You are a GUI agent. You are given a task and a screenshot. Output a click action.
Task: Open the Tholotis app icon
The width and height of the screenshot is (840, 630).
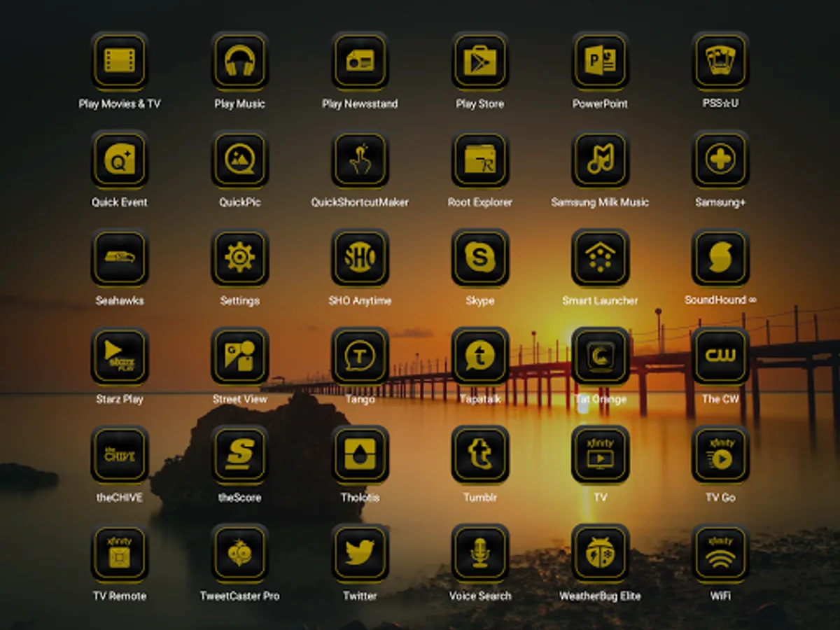pyautogui.click(x=360, y=456)
